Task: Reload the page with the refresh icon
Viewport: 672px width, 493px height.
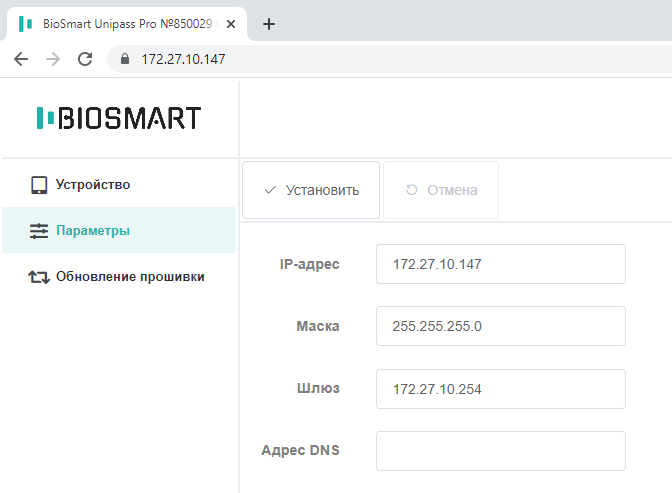Action: [x=85, y=59]
